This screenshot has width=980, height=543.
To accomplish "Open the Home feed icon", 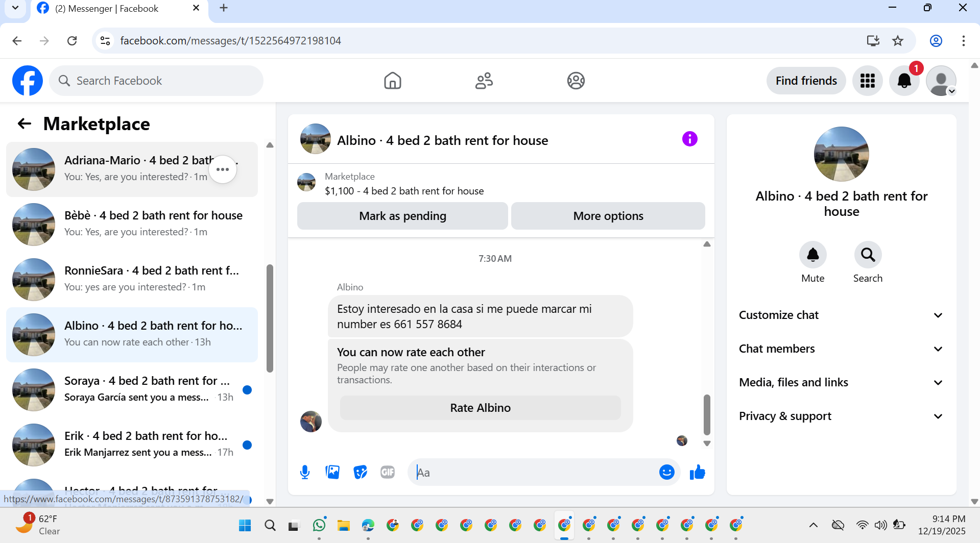I will (392, 81).
